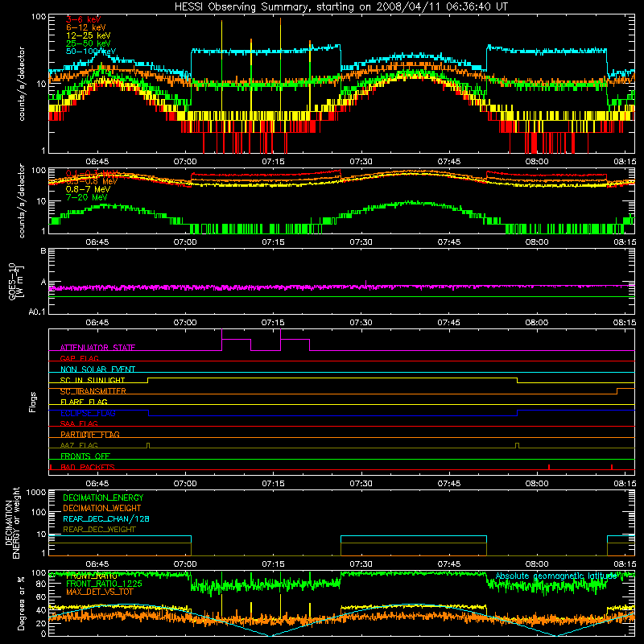644x644 pixels.
Task: Pick the 50-100 keV legend label
Action: (x=91, y=52)
